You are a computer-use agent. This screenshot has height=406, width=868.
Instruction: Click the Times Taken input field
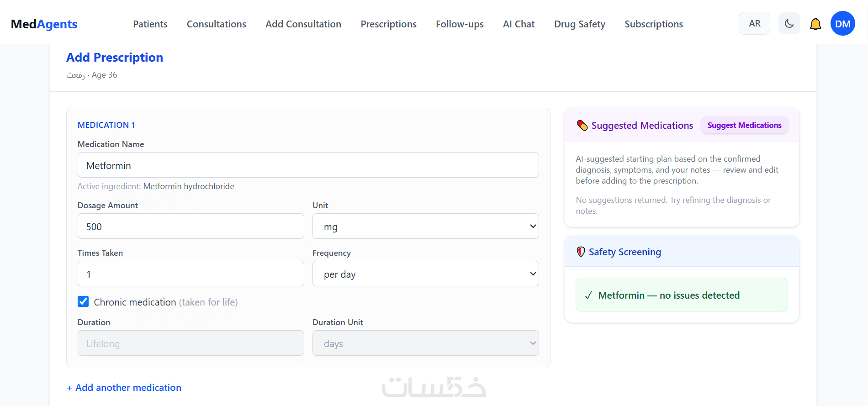point(191,274)
